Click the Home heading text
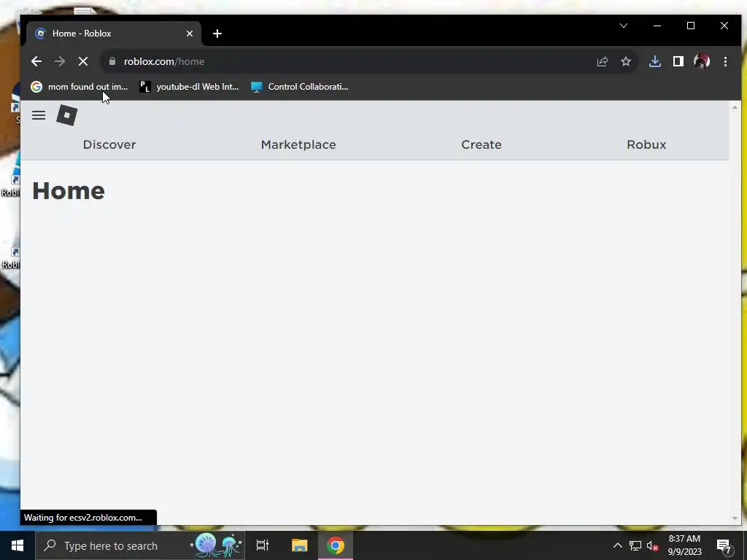This screenshot has height=560, width=747. [69, 191]
